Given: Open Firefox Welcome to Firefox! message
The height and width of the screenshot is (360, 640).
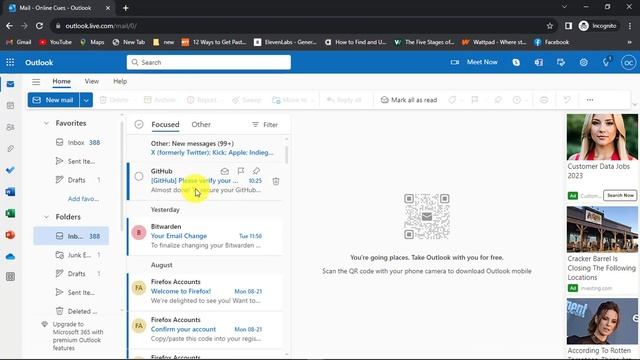Looking at the screenshot, I should tap(205, 291).
